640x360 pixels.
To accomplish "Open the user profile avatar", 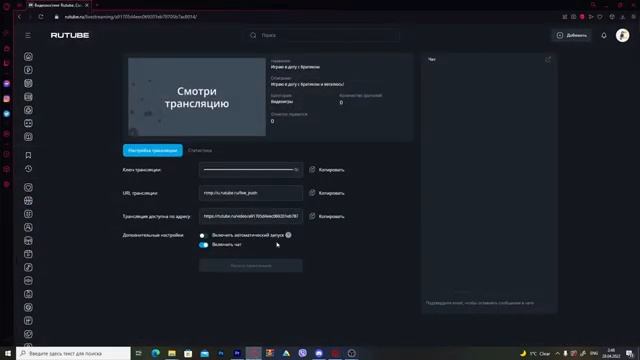I will coord(622,36).
